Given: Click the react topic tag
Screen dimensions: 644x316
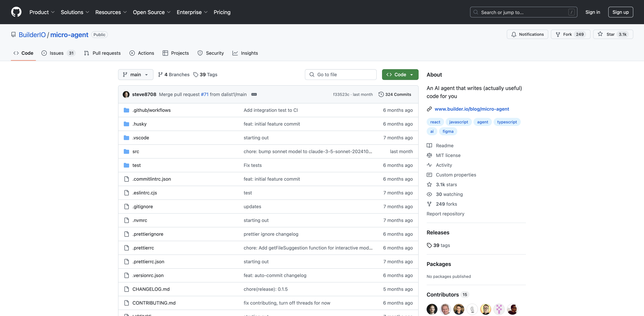Looking at the screenshot, I should pos(435,122).
